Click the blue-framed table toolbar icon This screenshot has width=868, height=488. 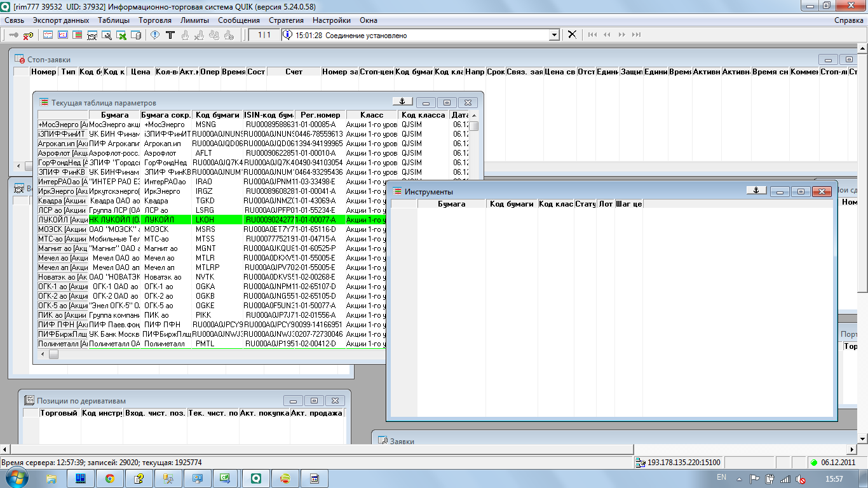(x=62, y=35)
